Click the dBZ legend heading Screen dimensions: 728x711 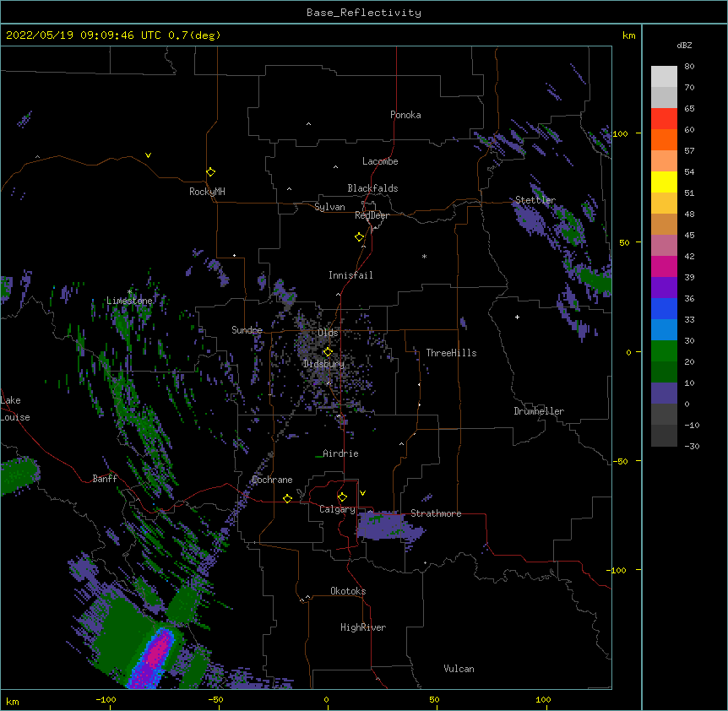coord(684,46)
